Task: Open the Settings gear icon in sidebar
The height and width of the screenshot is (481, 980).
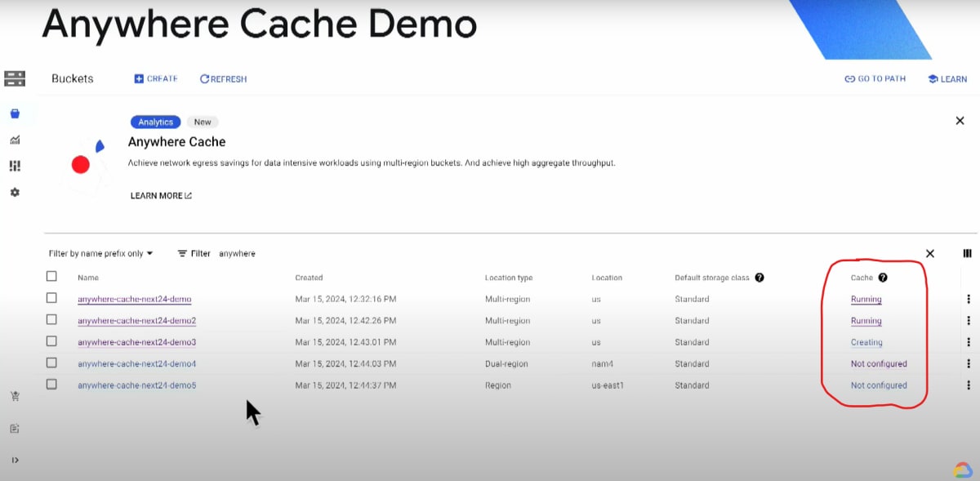Action: 15,192
